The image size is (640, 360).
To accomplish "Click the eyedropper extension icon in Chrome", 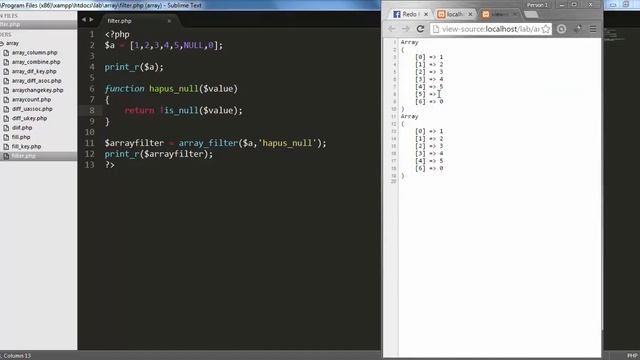I will (577, 29).
